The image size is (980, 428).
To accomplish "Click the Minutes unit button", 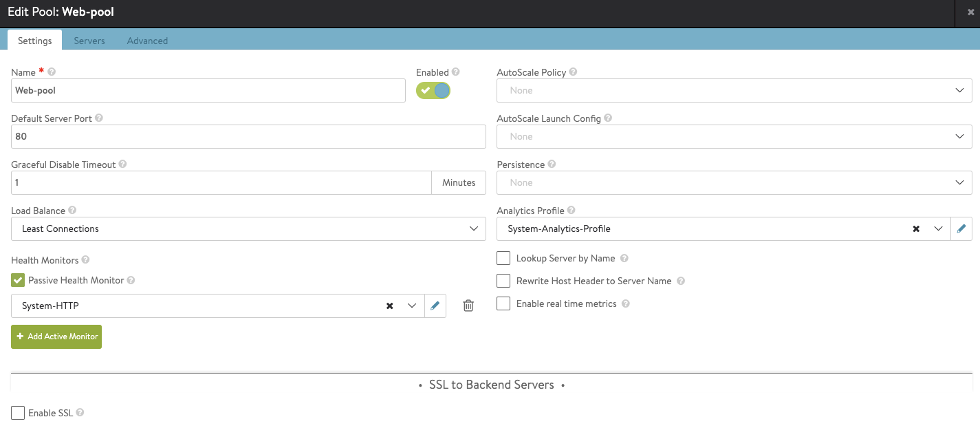I will [459, 183].
